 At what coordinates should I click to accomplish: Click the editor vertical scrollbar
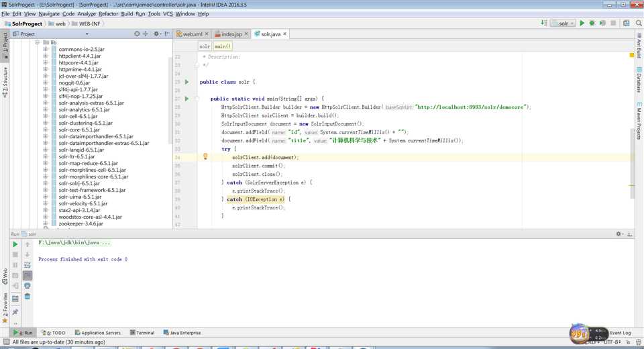[x=633, y=164]
